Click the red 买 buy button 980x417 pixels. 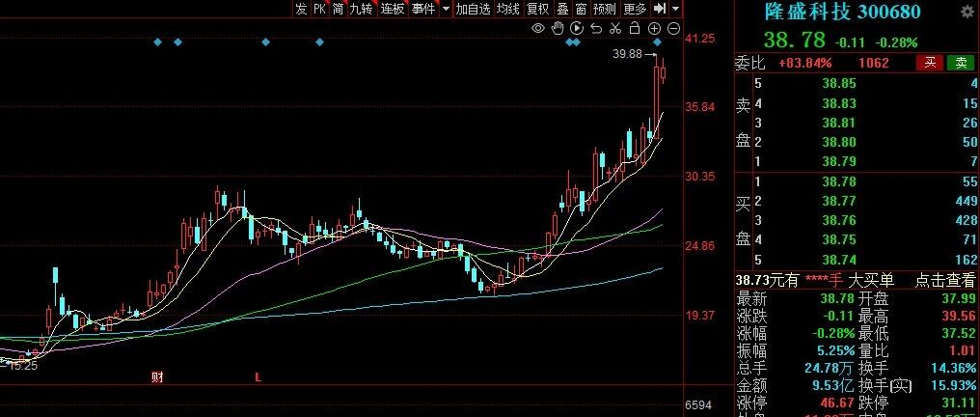931,63
